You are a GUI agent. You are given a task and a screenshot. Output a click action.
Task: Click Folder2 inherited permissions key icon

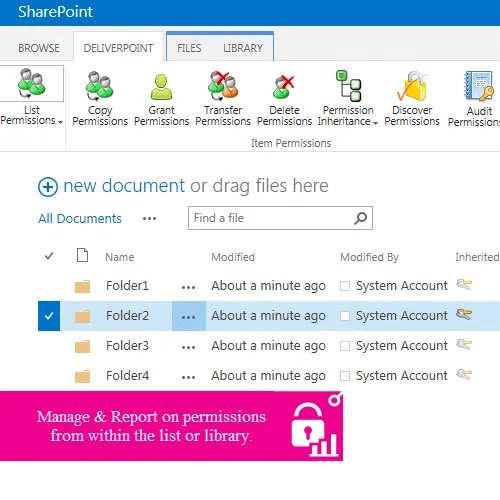tap(464, 314)
